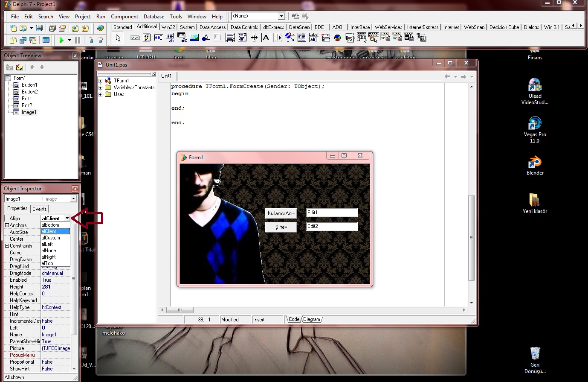The width and height of the screenshot is (588, 382).
Task: Click the Trace Into debug icon
Action: (91, 40)
